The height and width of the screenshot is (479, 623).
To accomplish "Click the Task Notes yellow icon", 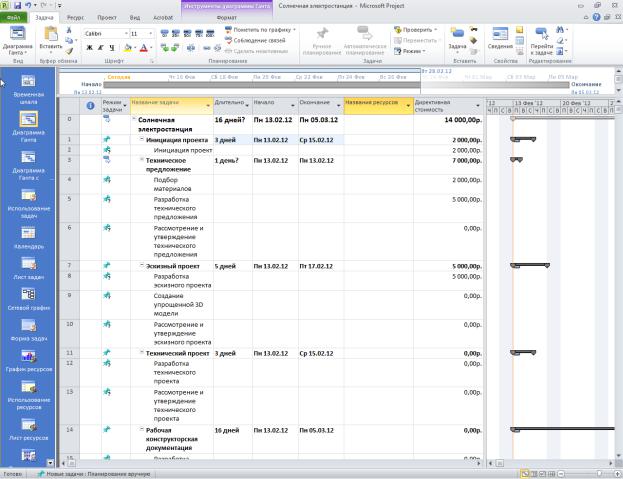I will (x=519, y=30).
